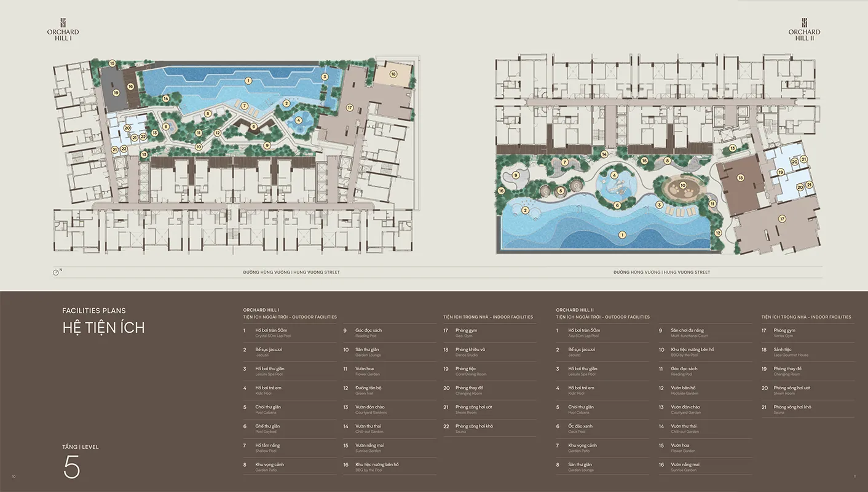Image resolution: width=868 pixels, height=492 pixels.
Task: Click the north compass icon below left plan
Action: point(56,271)
